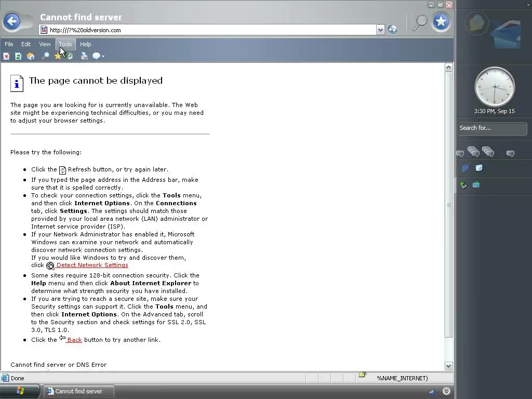Click the Print toolbar icon
The width and height of the screenshot is (532, 399).
(x=84, y=56)
